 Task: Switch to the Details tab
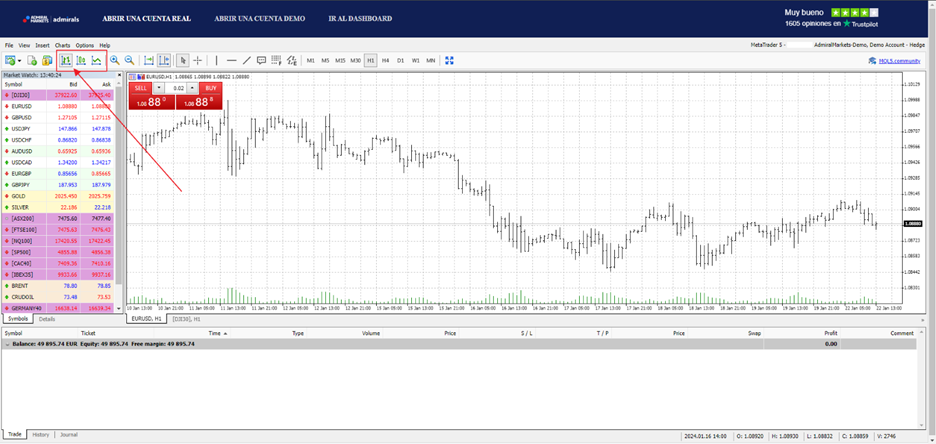(x=47, y=319)
